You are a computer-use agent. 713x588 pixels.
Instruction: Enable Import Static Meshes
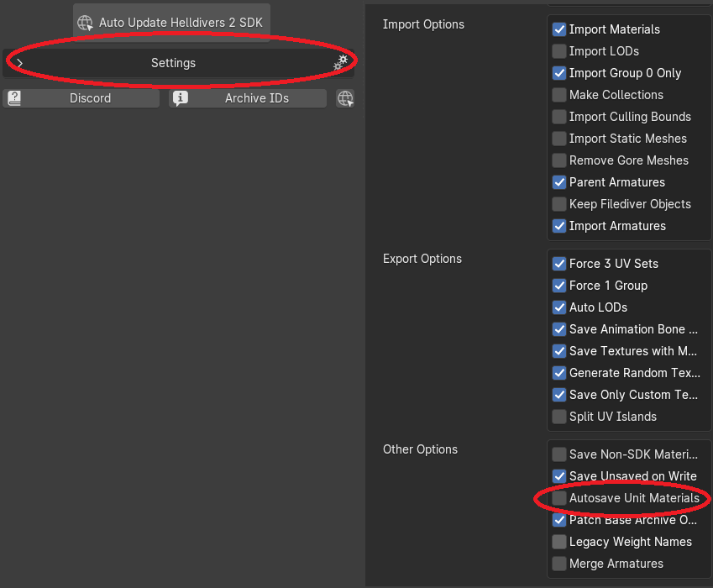click(559, 139)
